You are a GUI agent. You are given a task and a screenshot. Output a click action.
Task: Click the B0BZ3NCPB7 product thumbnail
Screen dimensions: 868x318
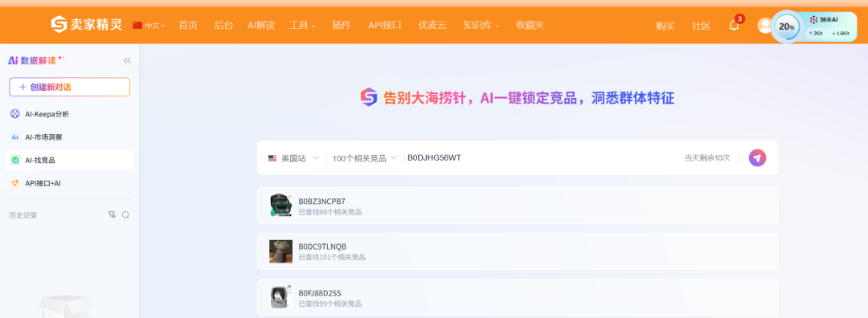click(x=280, y=206)
